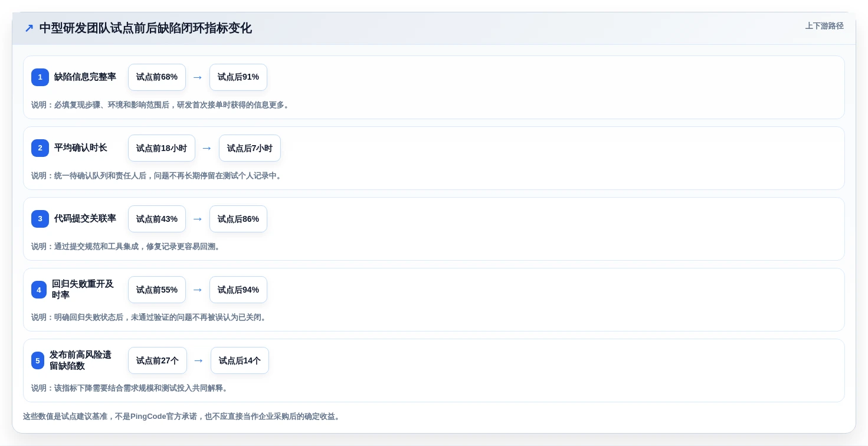868x446 pixels.
Task: Click the 发布前高风险遗留缺陷数 label
Action: click(80, 360)
